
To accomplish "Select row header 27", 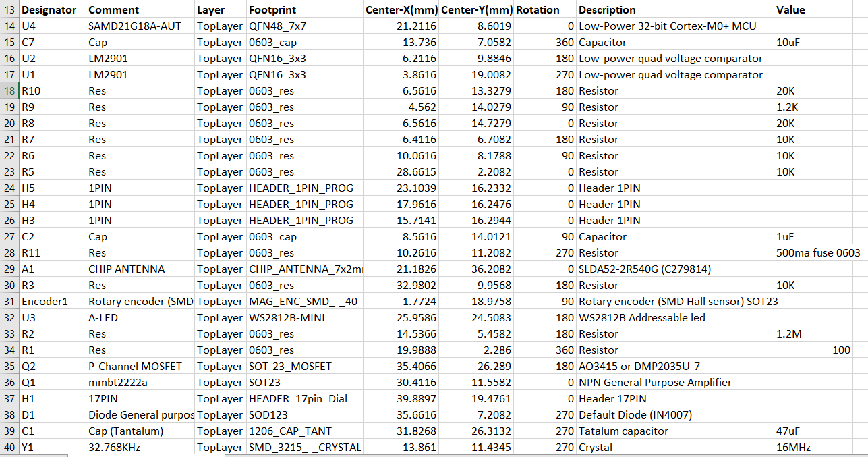I will [x=9, y=237].
